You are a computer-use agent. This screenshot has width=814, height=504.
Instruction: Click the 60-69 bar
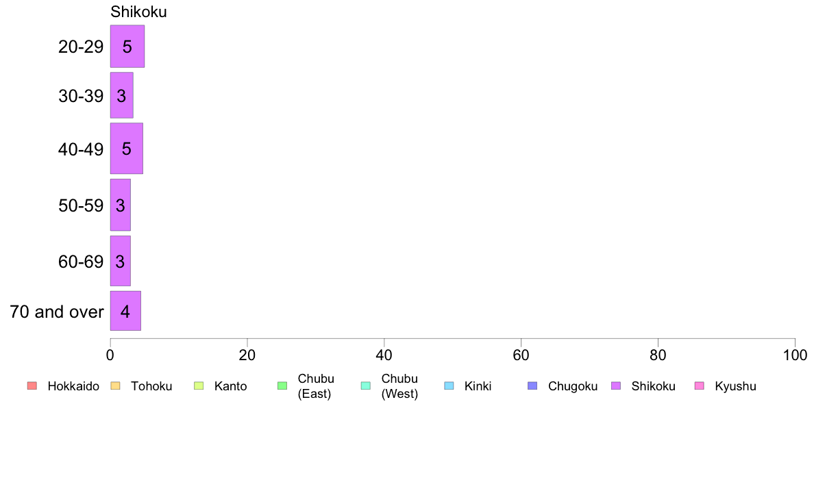point(120,261)
